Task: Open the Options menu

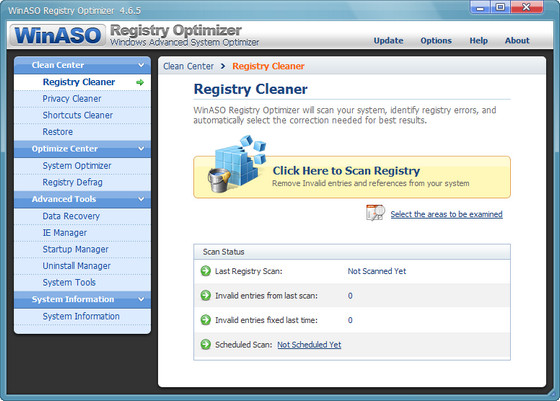Action: coord(436,41)
